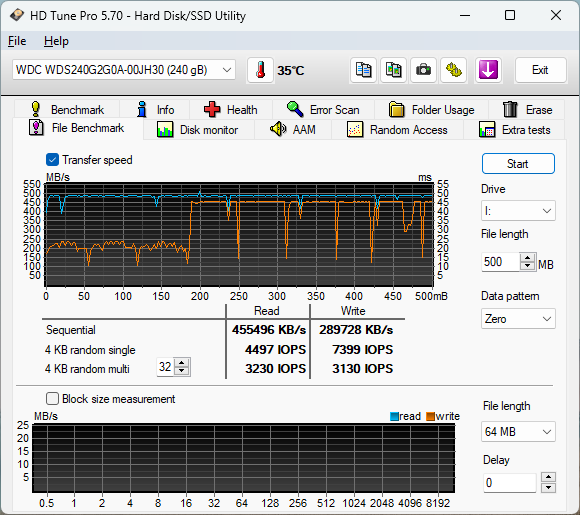Viewport: 580px width, 515px height.
Task: Click the Exit button
Action: tap(540, 70)
